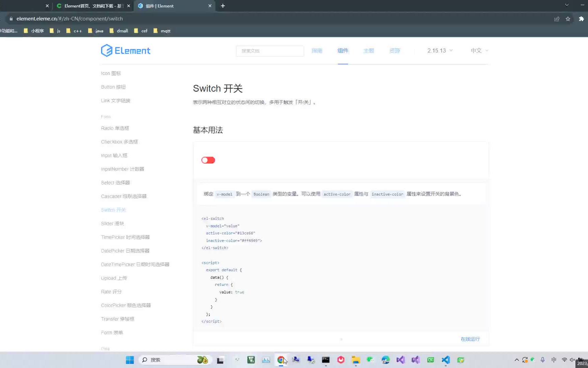Launch Visual Studio Code from the taskbar
This screenshot has width=588, height=368.
(x=445, y=360)
